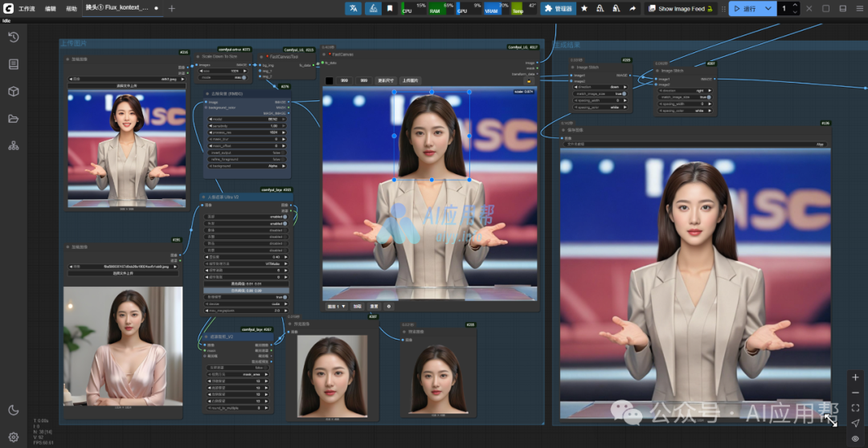Open settings gear in sidebar
The width and height of the screenshot is (868, 448).
(14, 437)
